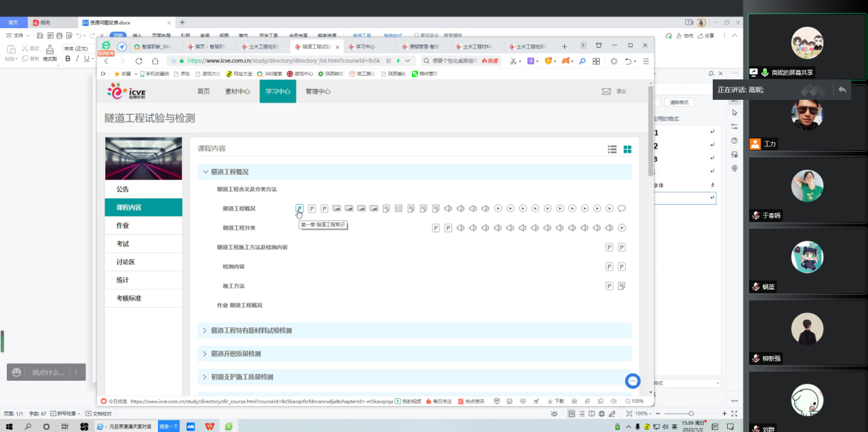
Task: Expand the 初期支护施工质量检测 chapter
Action: (x=205, y=377)
